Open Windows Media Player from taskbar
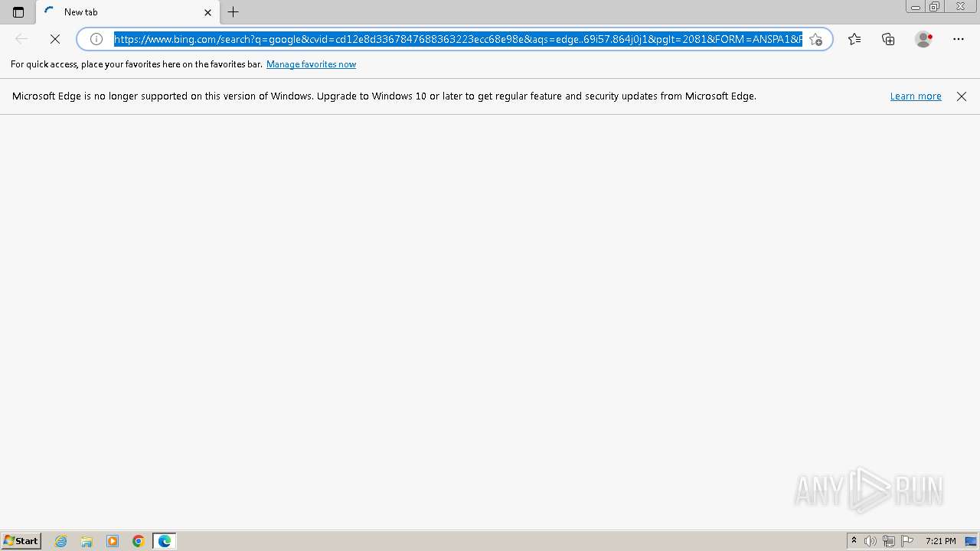The height and width of the screenshot is (551, 980). pos(113,541)
